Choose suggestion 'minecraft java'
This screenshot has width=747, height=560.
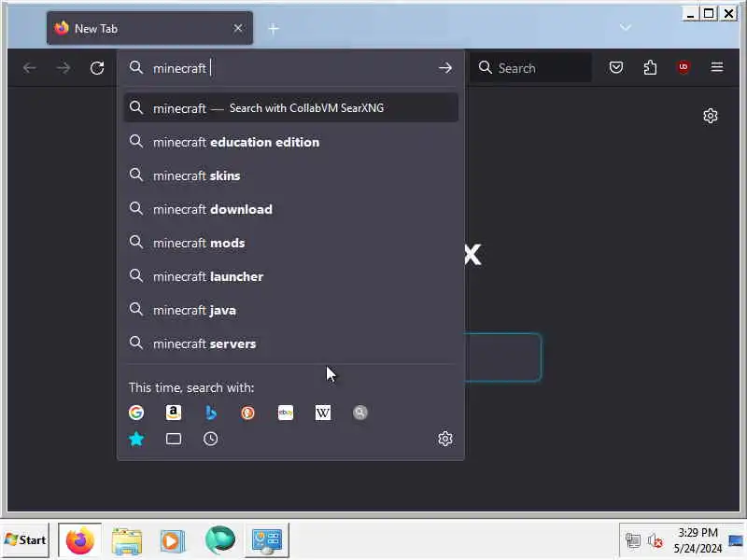290,311
